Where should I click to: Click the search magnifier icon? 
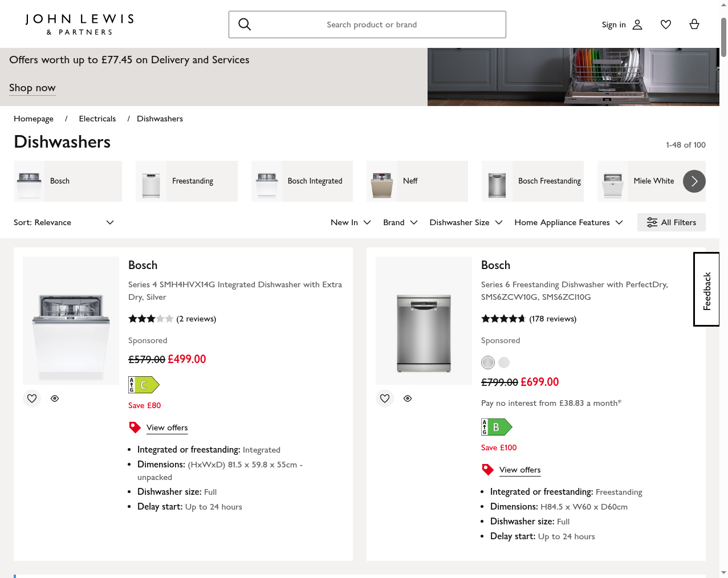[x=245, y=25]
